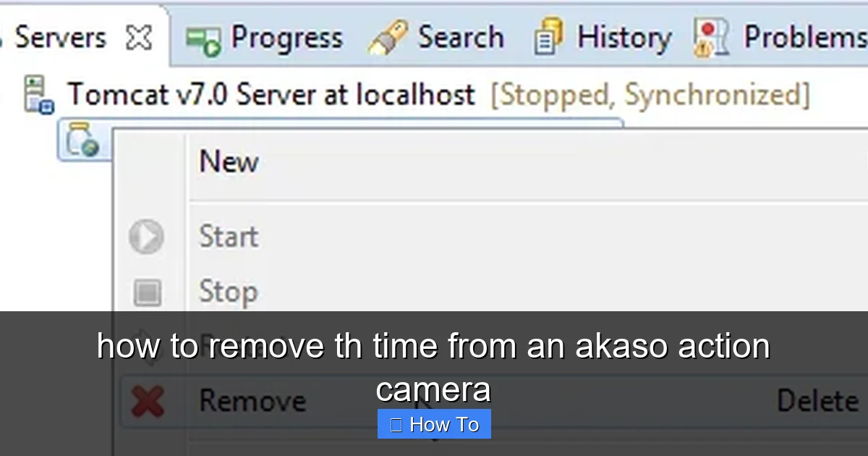
Task: Click the History view icon
Action: coord(548,38)
